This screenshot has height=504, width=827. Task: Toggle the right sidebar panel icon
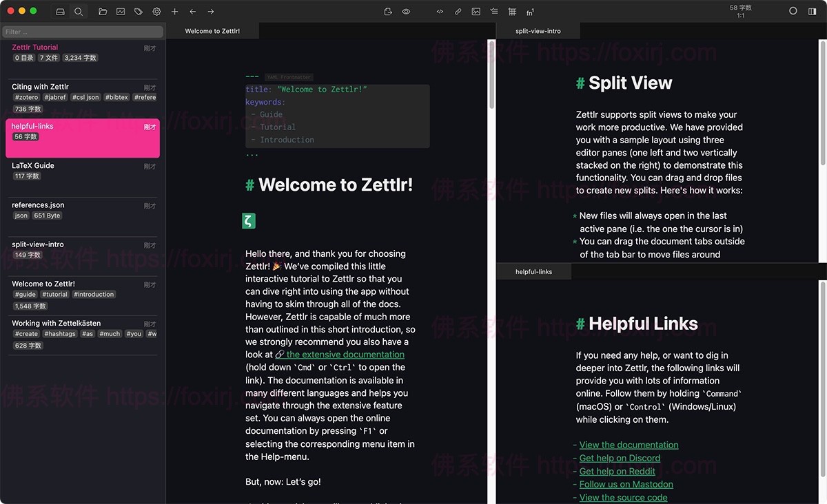tap(814, 11)
